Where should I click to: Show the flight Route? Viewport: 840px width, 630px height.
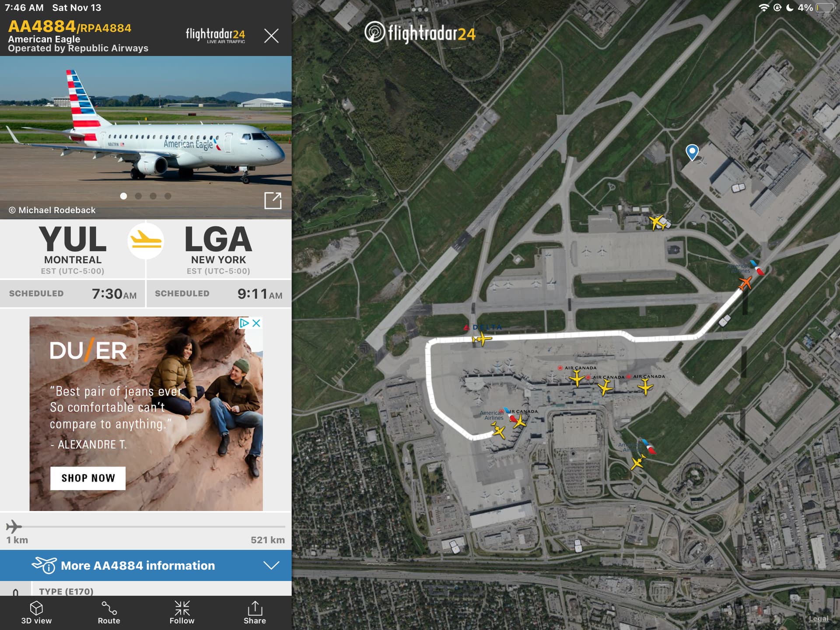pos(109,612)
